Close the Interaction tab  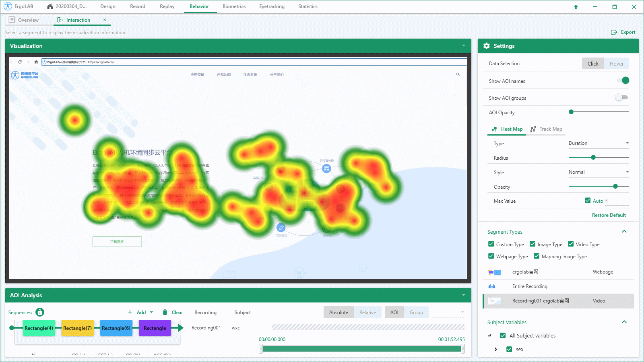(105, 20)
